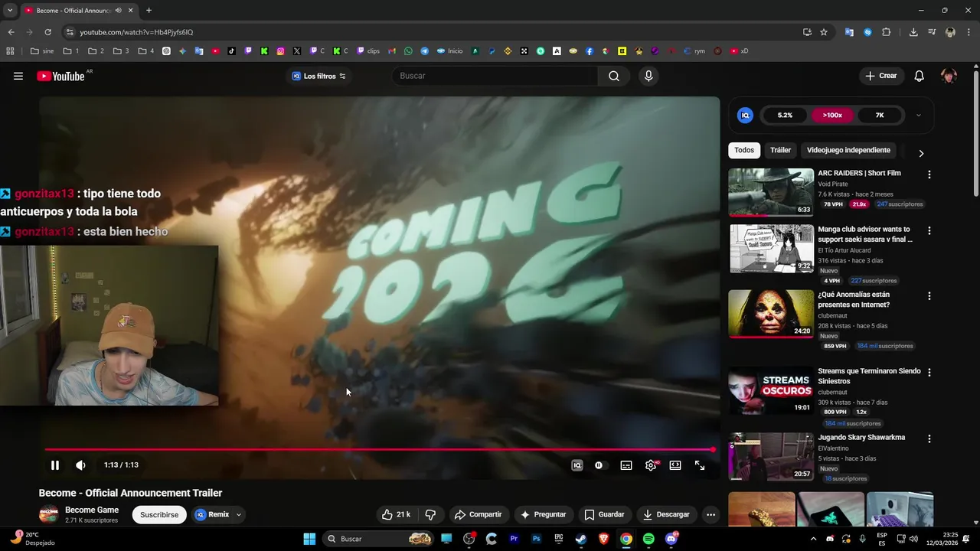This screenshot has height=551, width=980.
Task: Open the account avatar menu
Action: [x=949, y=76]
